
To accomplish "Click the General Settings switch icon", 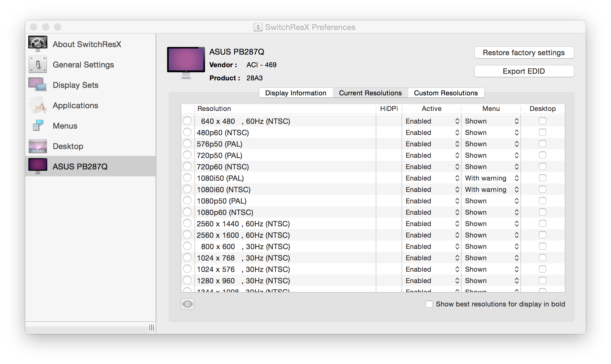I will pos(38,64).
